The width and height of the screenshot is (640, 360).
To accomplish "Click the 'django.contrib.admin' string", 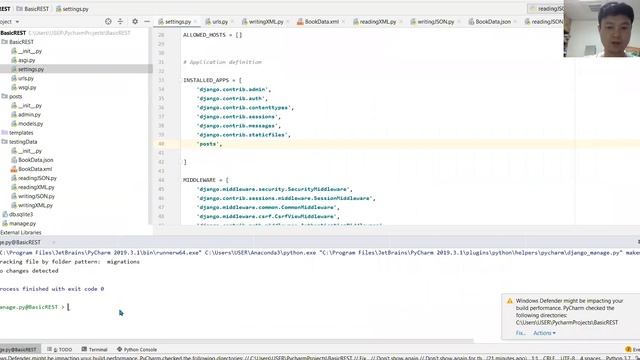I will click(x=232, y=89).
